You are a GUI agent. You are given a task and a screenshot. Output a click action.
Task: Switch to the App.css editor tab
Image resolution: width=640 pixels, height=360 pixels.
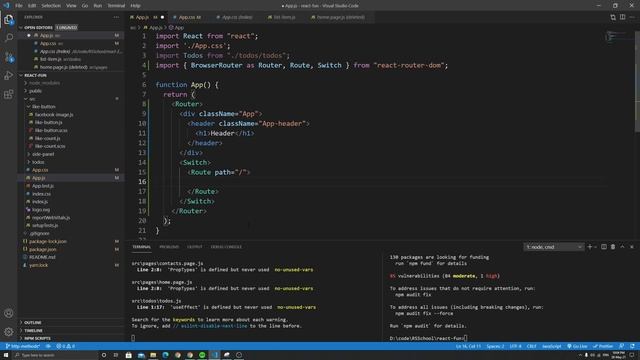click(x=189, y=17)
